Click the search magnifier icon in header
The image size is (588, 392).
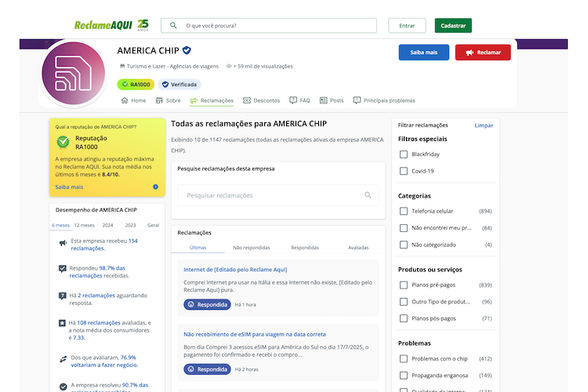pos(173,26)
